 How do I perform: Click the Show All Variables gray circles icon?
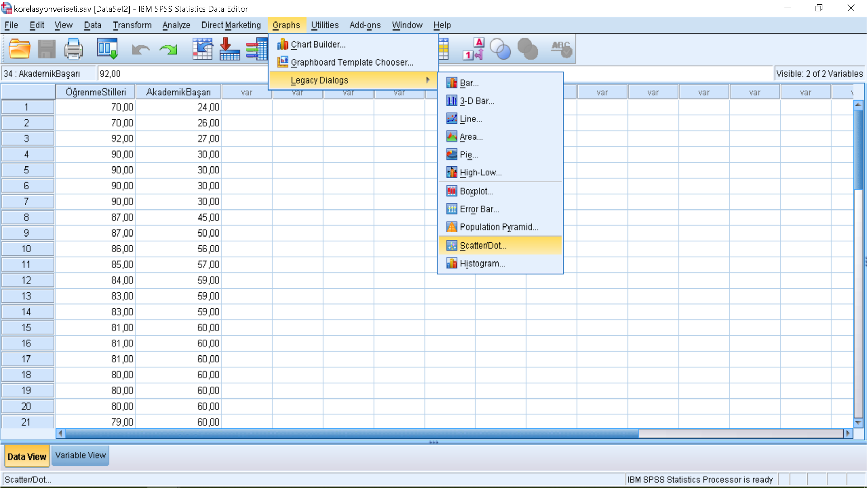click(528, 49)
